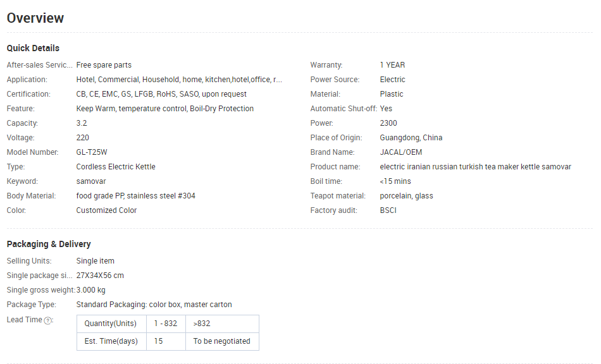The width and height of the screenshot is (601, 364).
Task: Click the '15' days cell in lead time table
Action: pos(166,341)
